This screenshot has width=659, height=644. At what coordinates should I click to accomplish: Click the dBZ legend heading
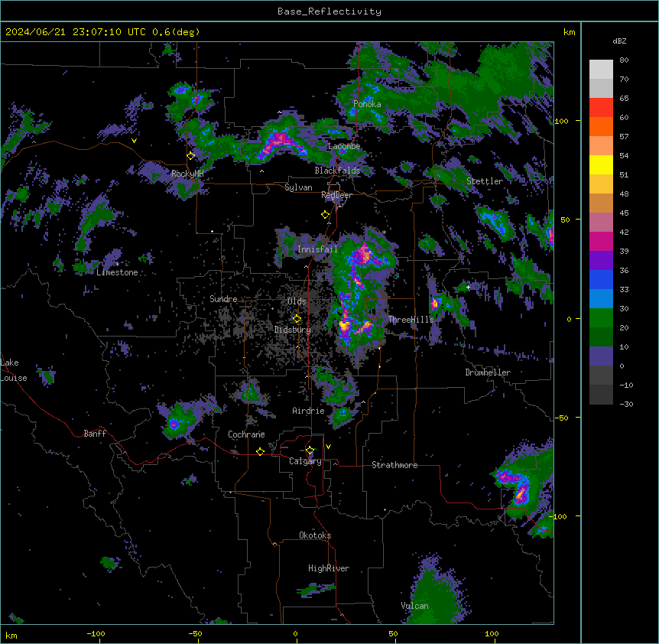619,41
